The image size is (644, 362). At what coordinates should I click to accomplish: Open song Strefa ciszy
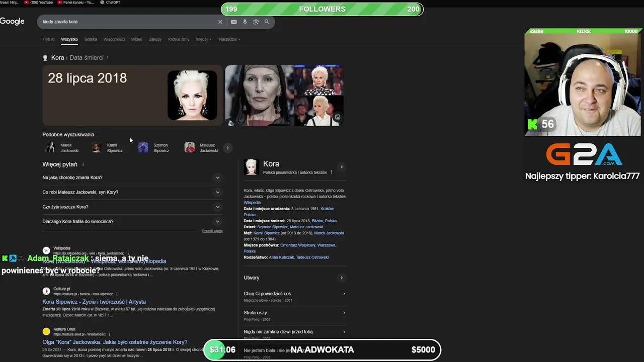pos(295,315)
